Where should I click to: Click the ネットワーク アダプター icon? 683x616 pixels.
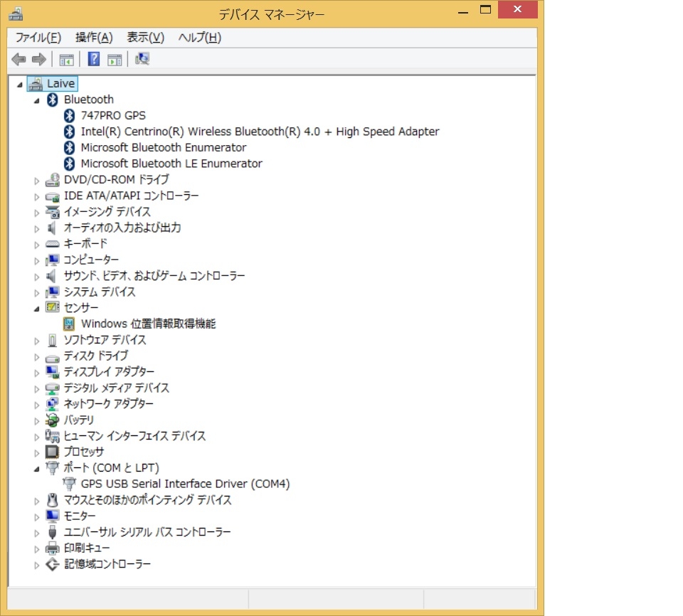point(52,404)
